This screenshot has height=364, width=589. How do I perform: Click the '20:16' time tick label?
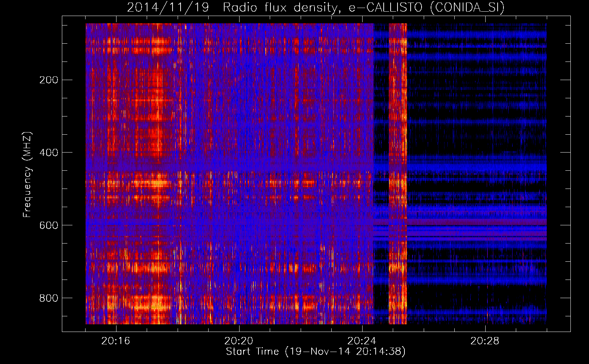pos(116,341)
